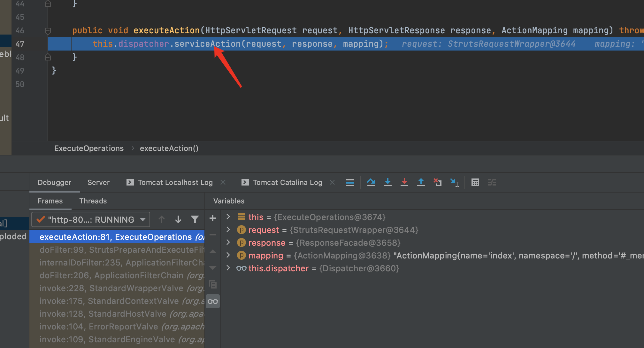The height and width of the screenshot is (348, 644).
Task: Click the step-out debugger icon
Action: [421, 183]
